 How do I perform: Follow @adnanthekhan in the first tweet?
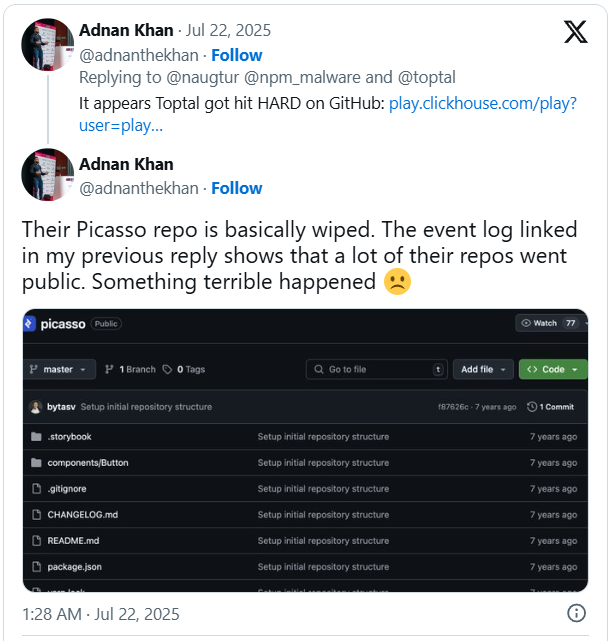point(236,55)
